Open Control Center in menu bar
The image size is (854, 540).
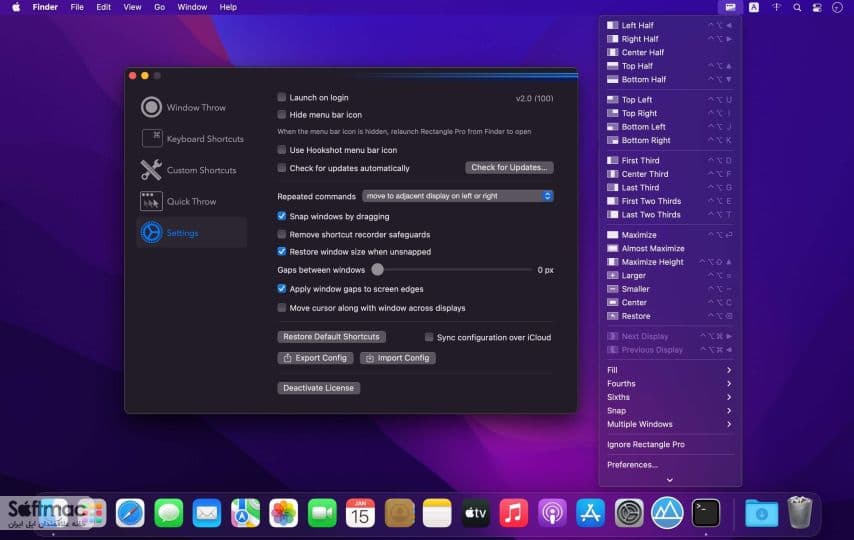coord(817,8)
